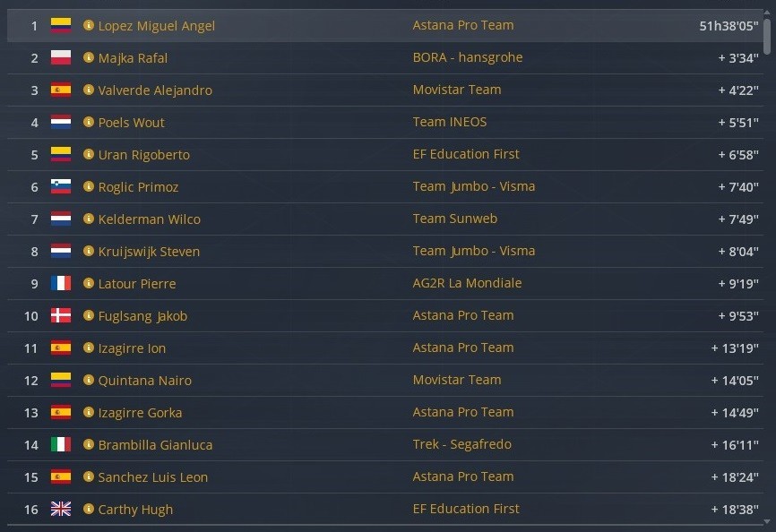The image size is (776, 532).
Task: Click the info icon for Valverde Alejandro
Action: coord(89,90)
